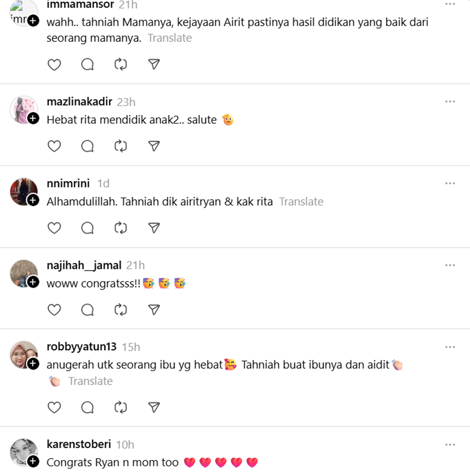
Task: Open three-dot menu on najihah_jamal's comment
Action: (x=450, y=265)
